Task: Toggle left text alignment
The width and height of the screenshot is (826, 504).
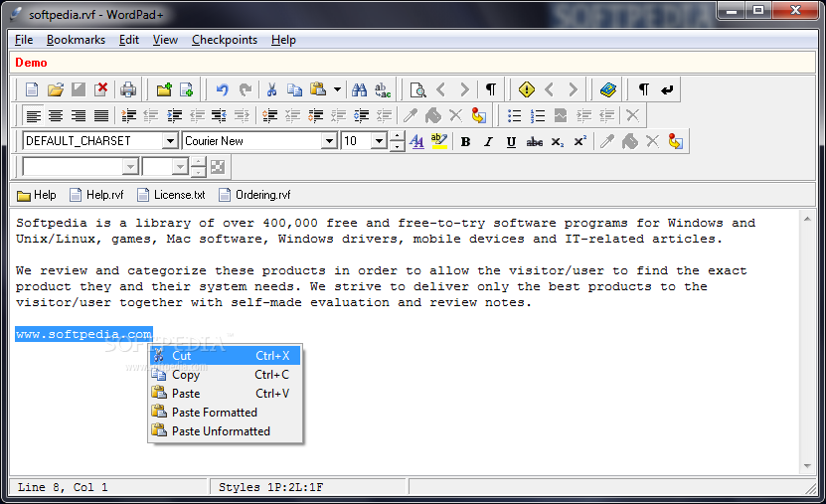Action: (33, 115)
